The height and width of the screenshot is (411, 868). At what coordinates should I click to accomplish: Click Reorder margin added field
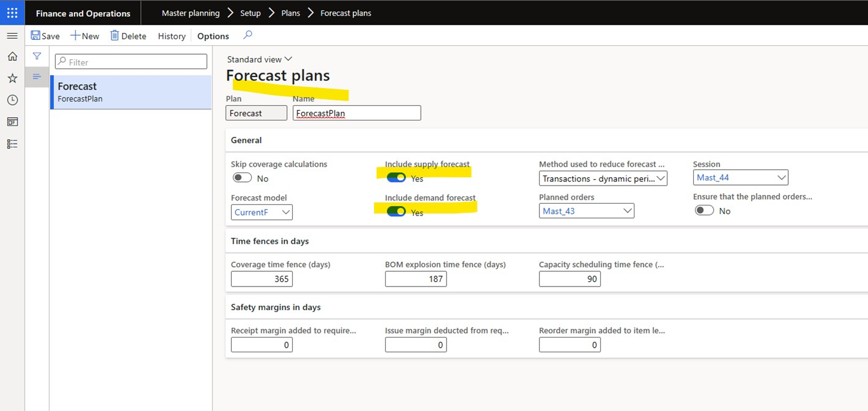[x=570, y=345]
